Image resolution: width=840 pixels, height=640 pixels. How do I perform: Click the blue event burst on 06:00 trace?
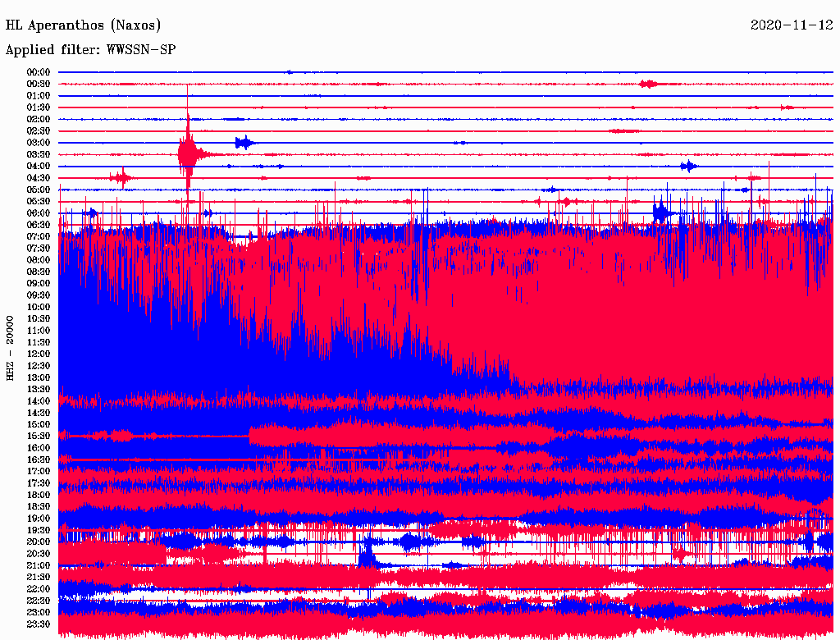pos(662,213)
